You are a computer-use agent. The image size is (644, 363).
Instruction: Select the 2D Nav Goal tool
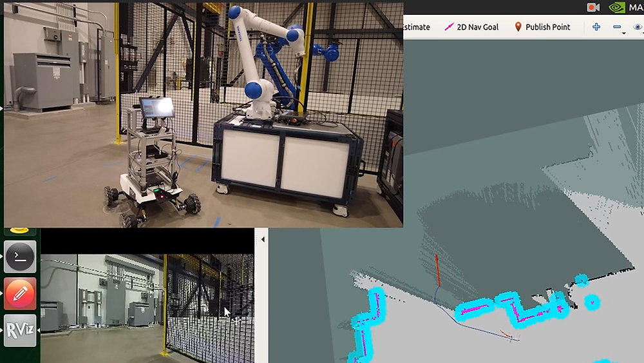pyautogui.click(x=471, y=27)
